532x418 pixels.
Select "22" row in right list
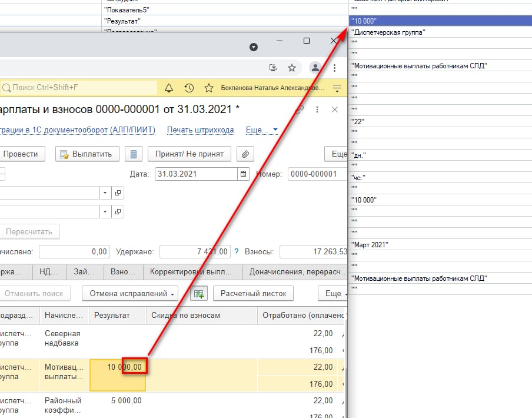(x=440, y=121)
